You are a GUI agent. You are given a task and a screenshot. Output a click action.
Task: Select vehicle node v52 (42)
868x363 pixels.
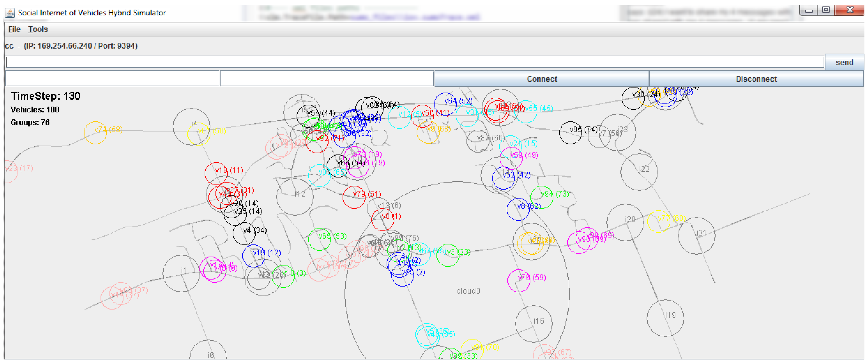click(x=504, y=178)
